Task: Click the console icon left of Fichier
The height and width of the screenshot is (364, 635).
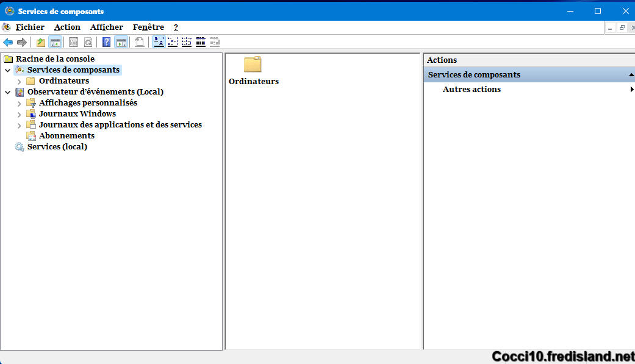Action: coord(7,27)
